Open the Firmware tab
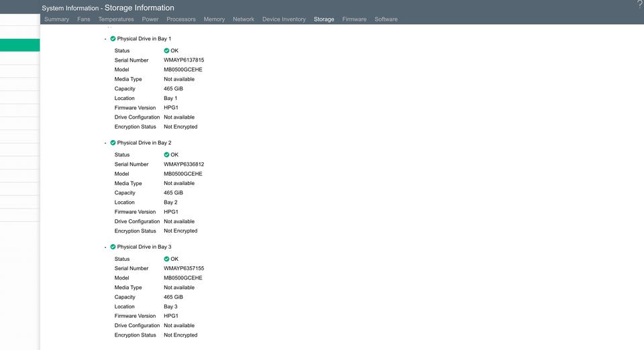644x350 pixels. 354,19
